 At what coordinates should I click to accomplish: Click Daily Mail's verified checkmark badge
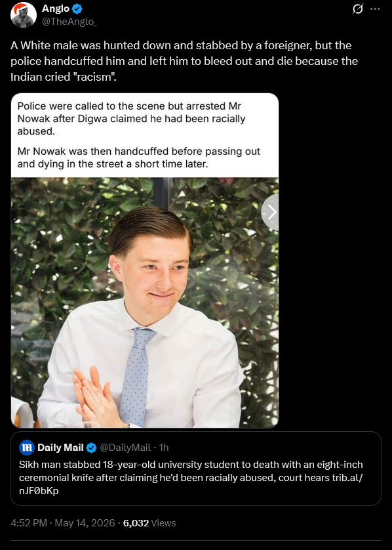point(91,448)
